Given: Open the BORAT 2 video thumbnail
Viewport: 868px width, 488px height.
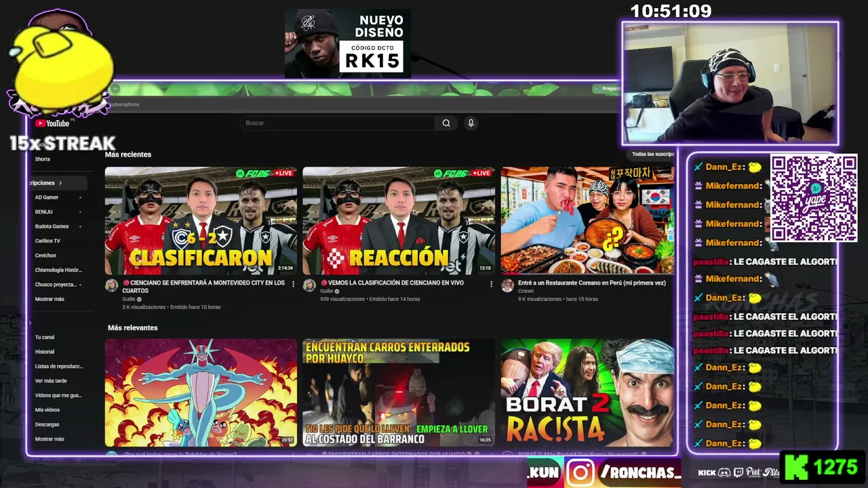Looking at the screenshot, I should (x=587, y=392).
